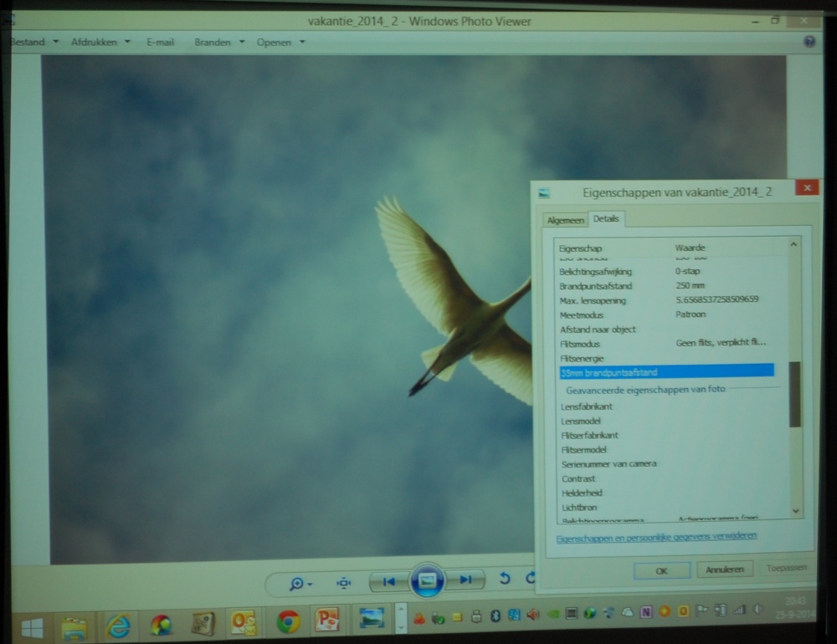The width and height of the screenshot is (837, 644).
Task: Go to the previous photo
Action: pos(388,580)
